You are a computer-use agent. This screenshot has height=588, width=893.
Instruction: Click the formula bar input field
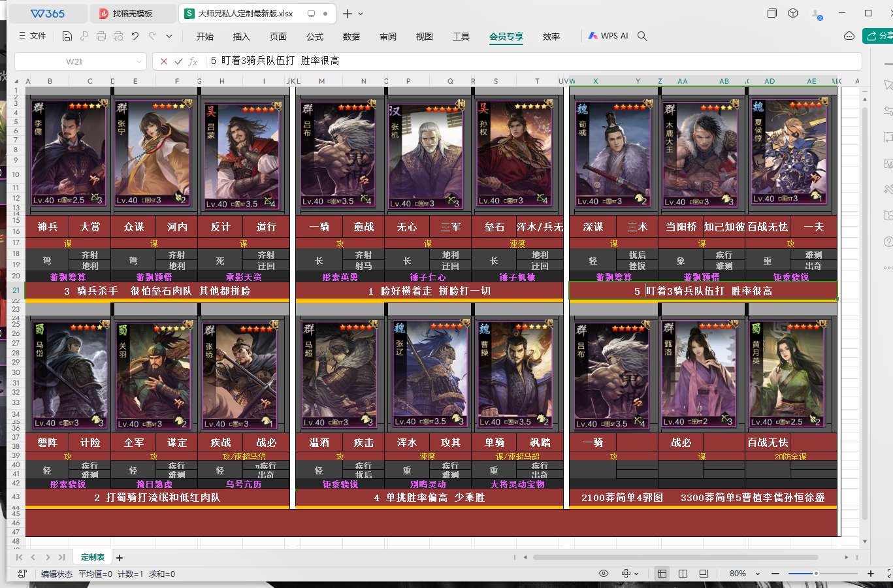(523, 61)
